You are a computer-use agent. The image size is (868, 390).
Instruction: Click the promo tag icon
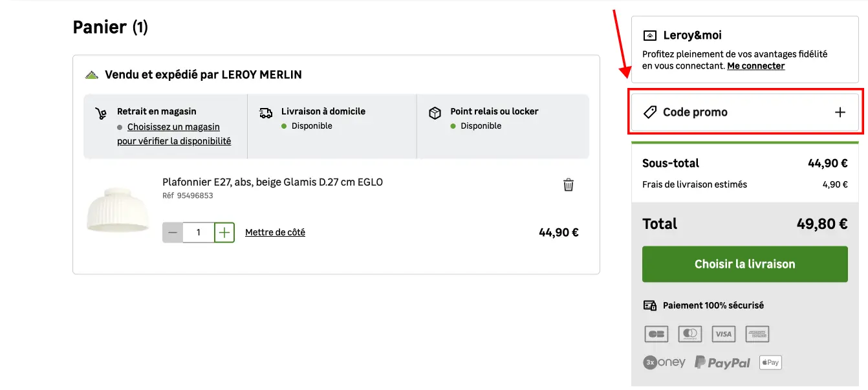click(x=650, y=111)
